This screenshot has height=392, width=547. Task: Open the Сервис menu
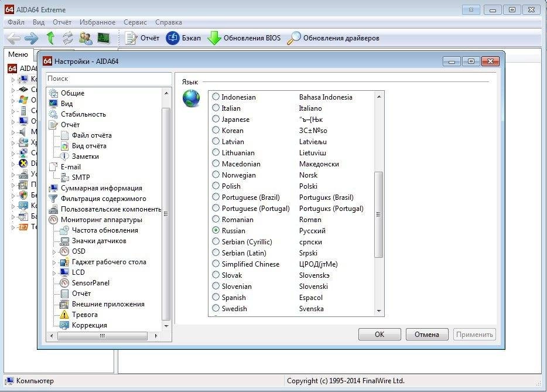(135, 22)
